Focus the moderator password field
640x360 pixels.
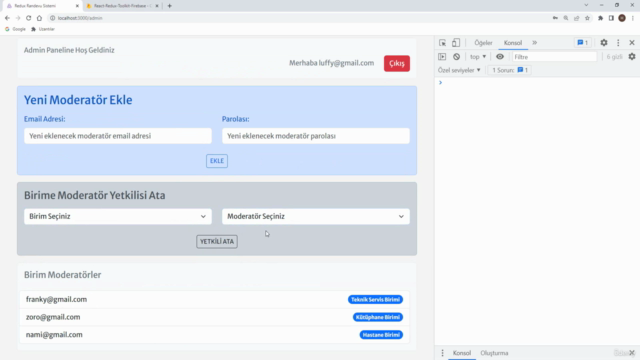point(316,136)
